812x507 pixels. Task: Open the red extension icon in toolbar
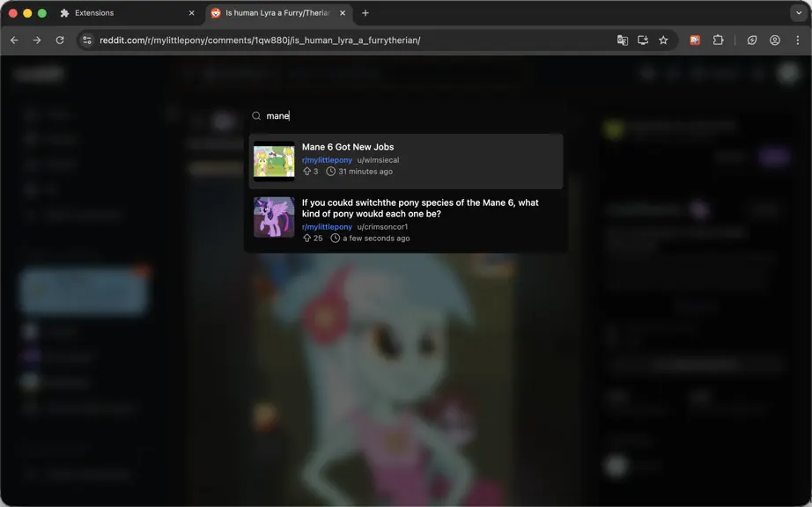coord(695,40)
